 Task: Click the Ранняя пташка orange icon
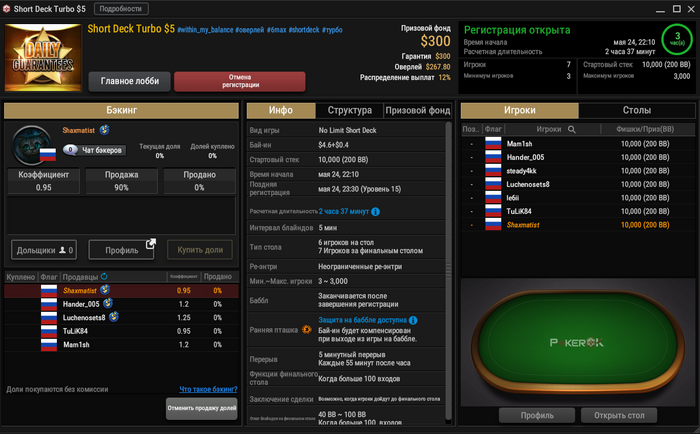click(x=307, y=330)
